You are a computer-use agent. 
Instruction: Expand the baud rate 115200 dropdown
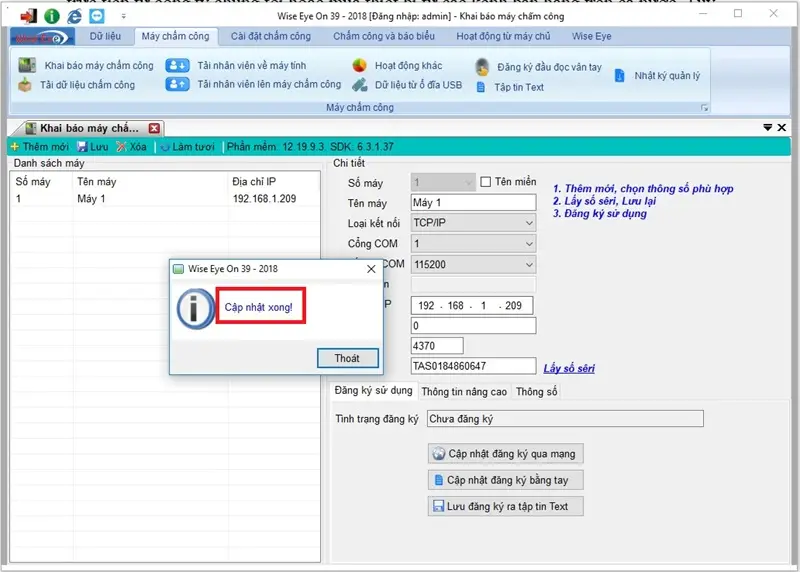529,265
